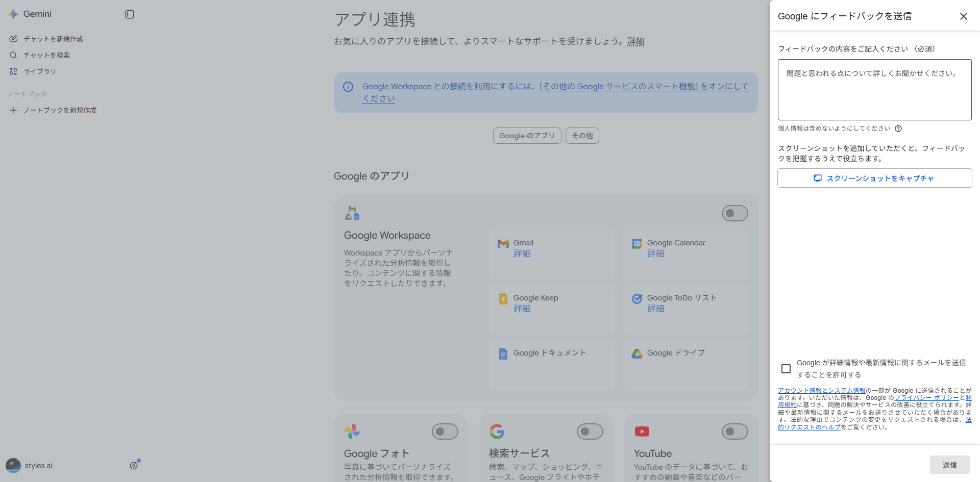
Task: Click the library grid icon
Action: tap(13, 71)
